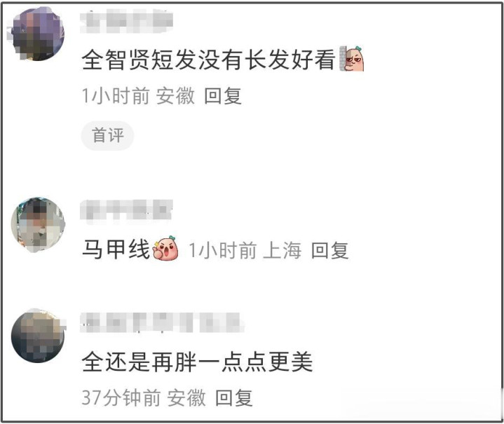Select the 马甲线 comment text

[116, 249]
